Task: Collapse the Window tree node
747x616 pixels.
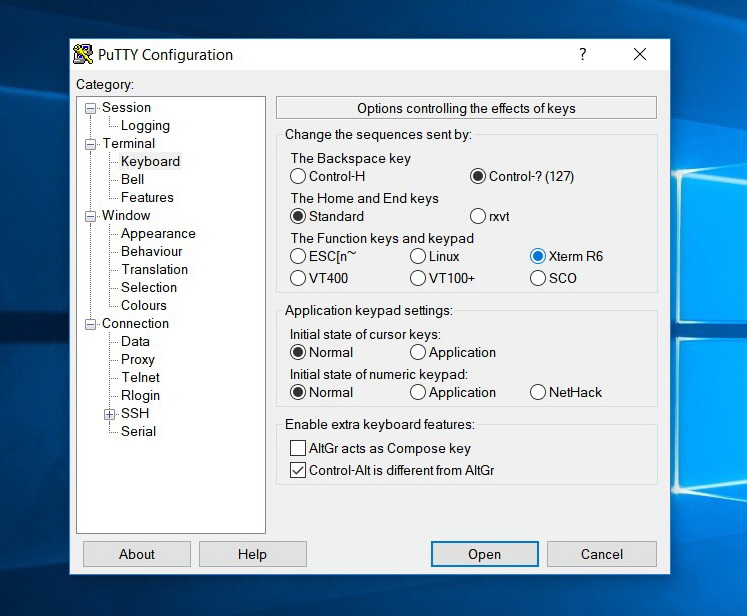Action: pyautogui.click(x=90, y=216)
